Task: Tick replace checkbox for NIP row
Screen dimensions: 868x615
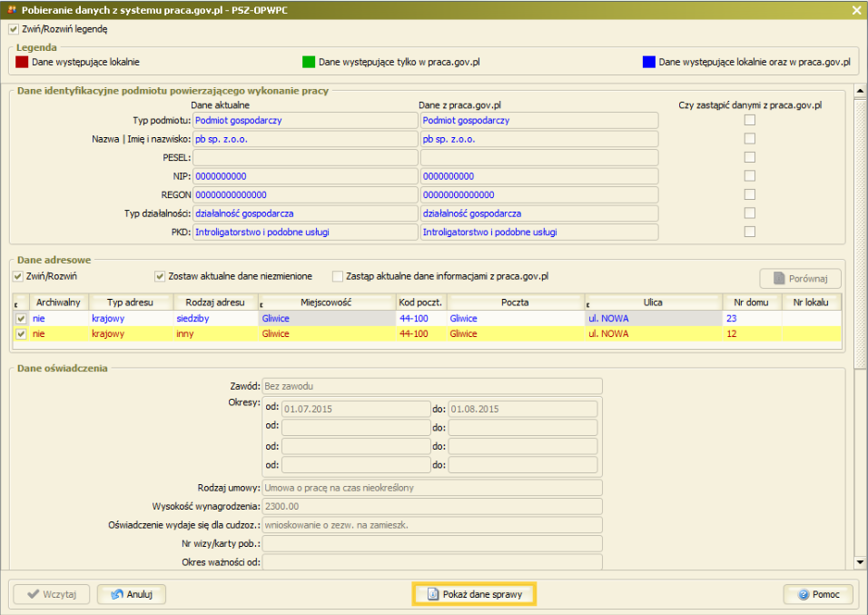Action: click(750, 175)
